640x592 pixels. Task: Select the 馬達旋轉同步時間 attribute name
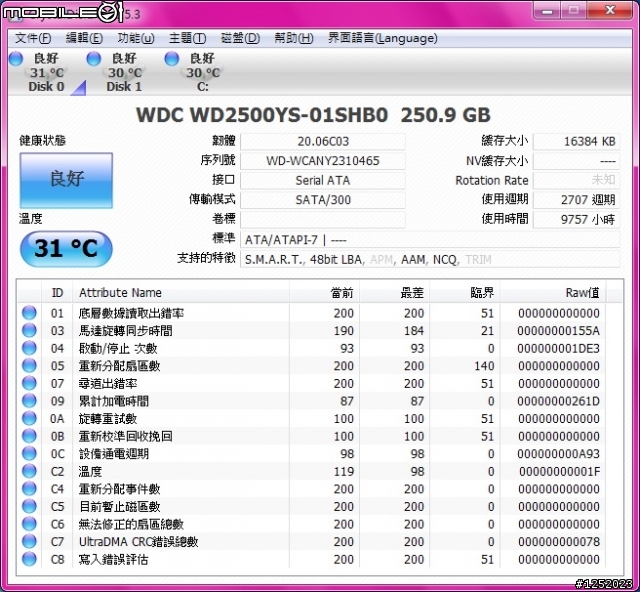pos(125,331)
